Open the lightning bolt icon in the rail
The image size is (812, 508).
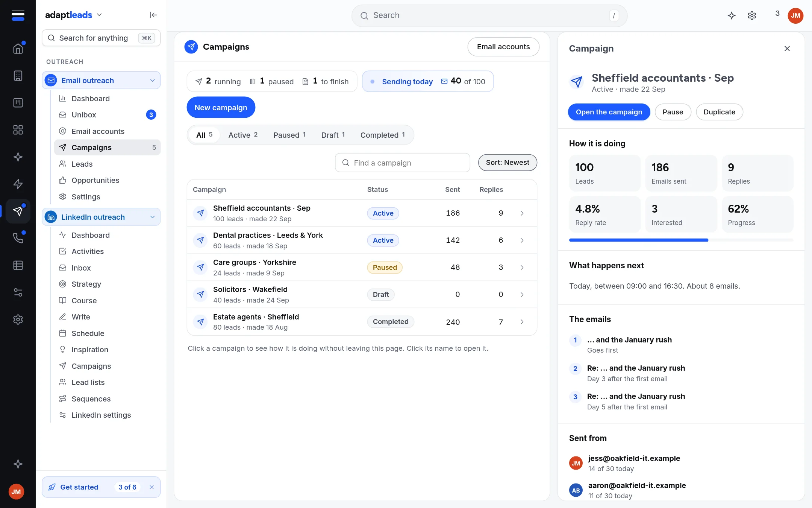pyautogui.click(x=18, y=184)
